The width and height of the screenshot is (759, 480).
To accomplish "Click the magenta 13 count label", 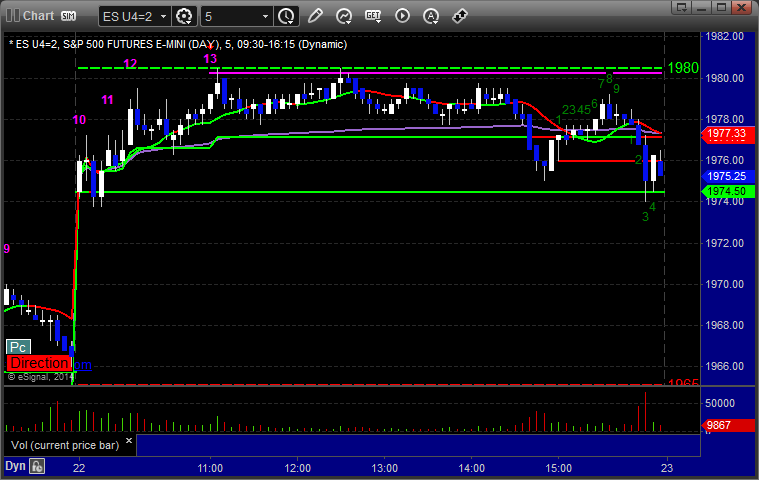I will 210,59.
